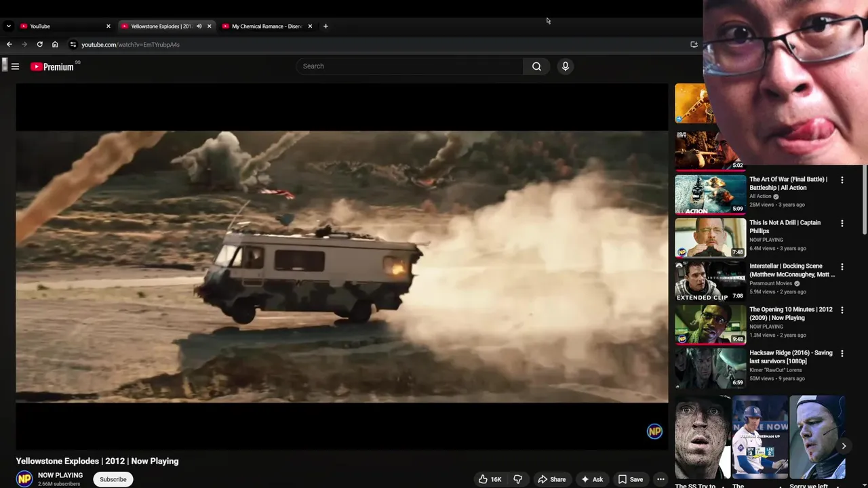Open Hacksaw Ridge Saving survivors thumbnail
The width and height of the screenshot is (868, 488).
[x=710, y=368]
